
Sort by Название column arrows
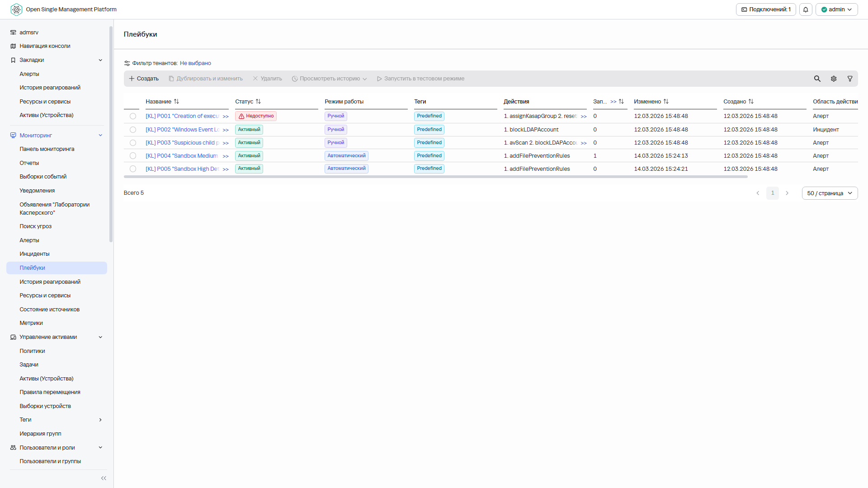coord(176,102)
